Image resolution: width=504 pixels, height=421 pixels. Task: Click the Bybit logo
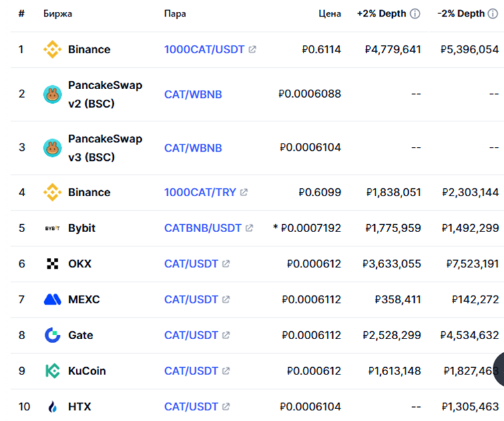[x=53, y=228]
